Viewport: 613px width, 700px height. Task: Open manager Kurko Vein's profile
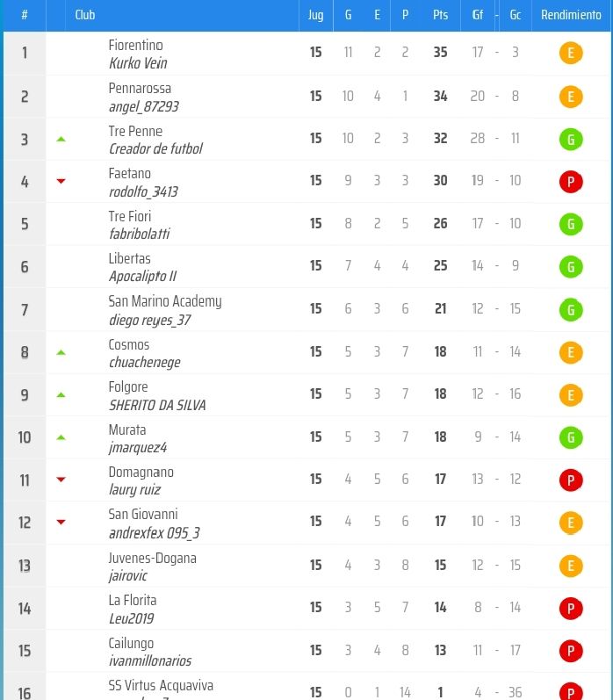click(138, 63)
